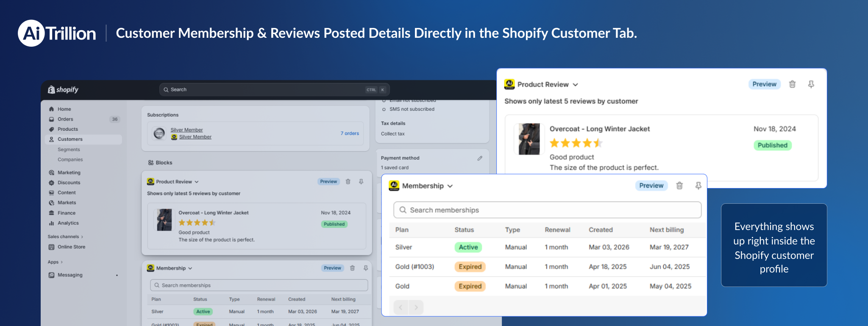Click Preview in enlarged Membership card
This screenshot has height=326, width=868.
pos(651,185)
